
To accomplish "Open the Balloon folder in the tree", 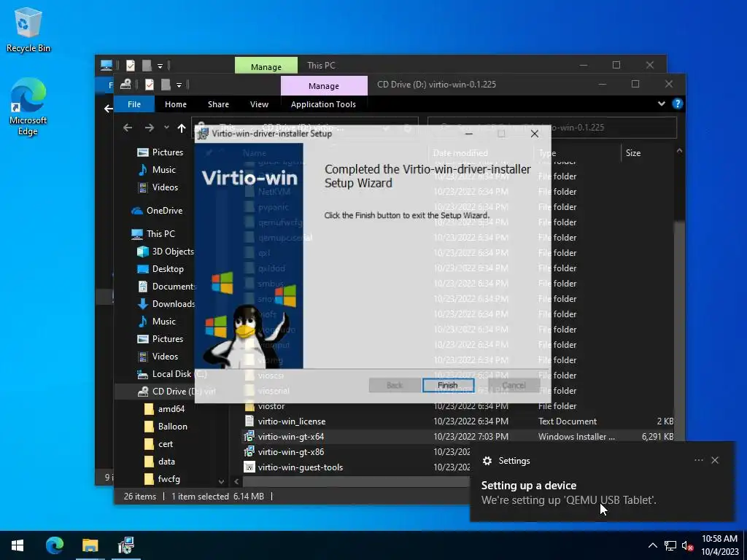I will 166,427.
